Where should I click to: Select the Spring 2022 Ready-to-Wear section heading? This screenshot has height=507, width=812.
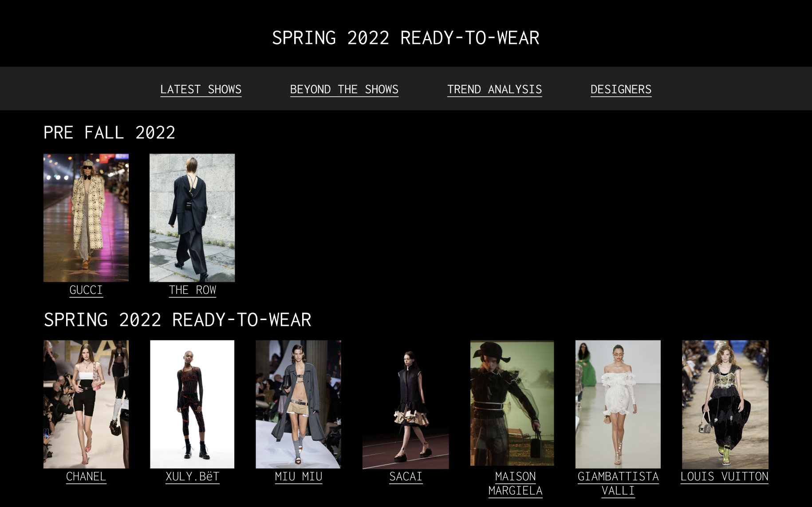point(177,320)
